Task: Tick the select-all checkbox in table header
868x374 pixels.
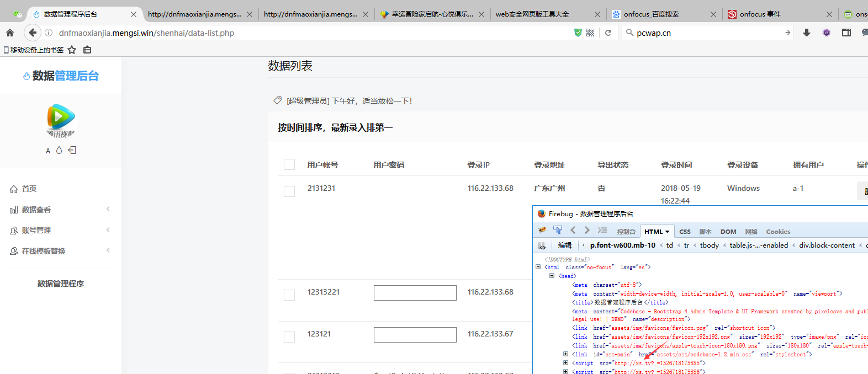Action: pos(289,164)
